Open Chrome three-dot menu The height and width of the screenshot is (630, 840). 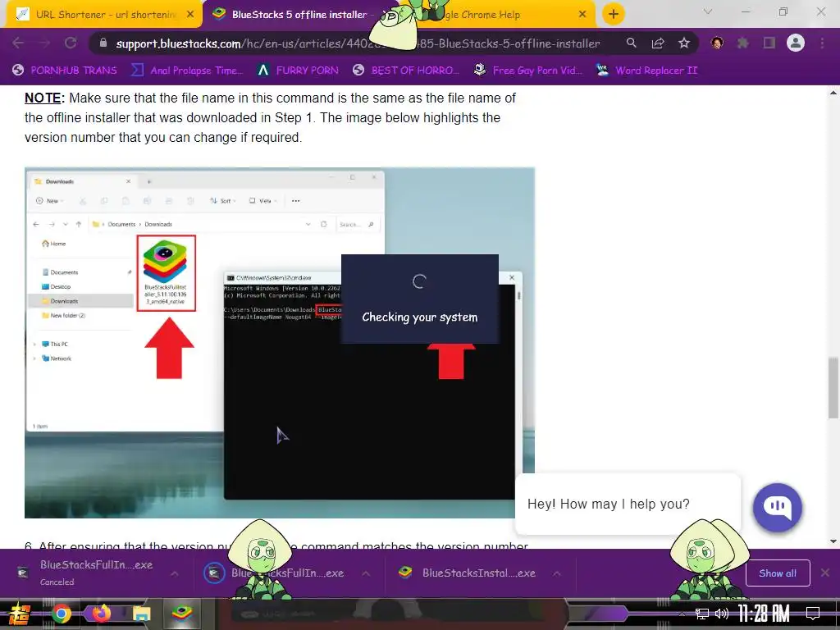(822, 43)
